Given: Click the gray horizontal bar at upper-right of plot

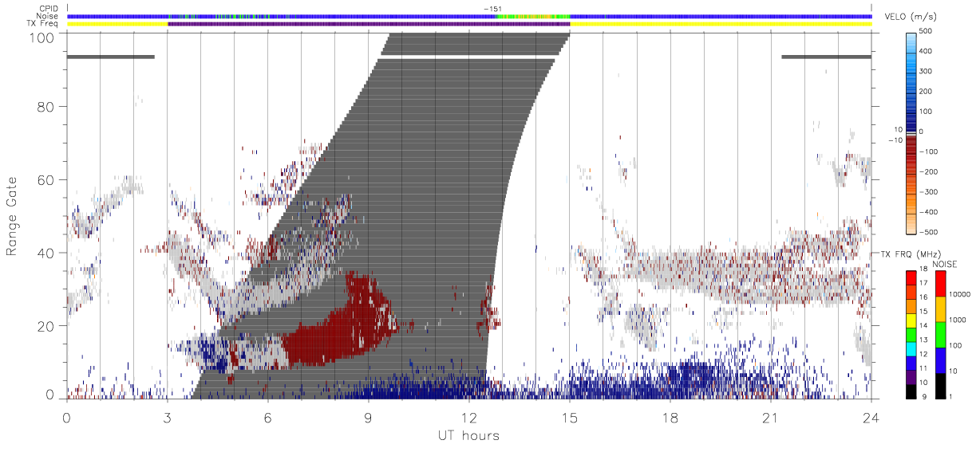Looking at the screenshot, I should point(826,57).
